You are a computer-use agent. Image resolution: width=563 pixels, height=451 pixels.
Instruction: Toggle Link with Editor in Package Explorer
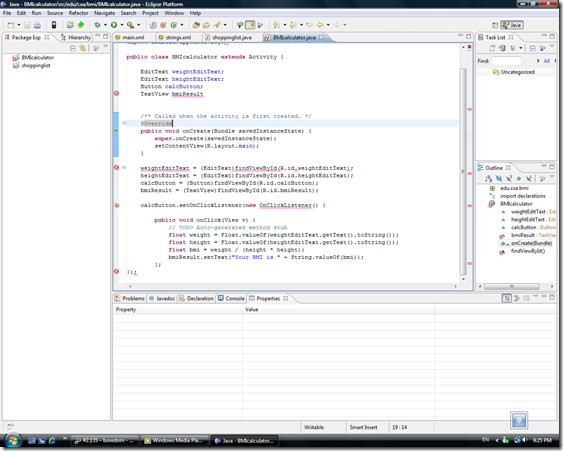(83, 48)
